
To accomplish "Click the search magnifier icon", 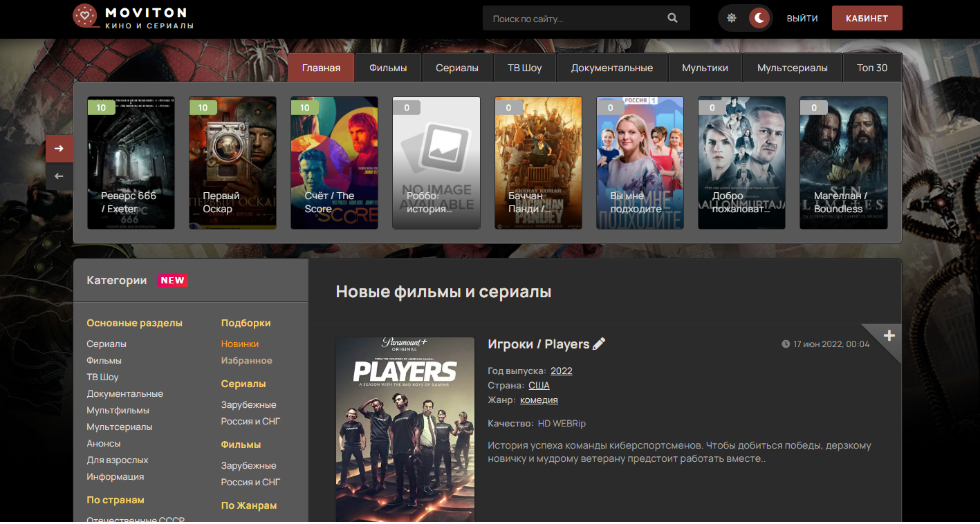I will [x=672, y=19].
